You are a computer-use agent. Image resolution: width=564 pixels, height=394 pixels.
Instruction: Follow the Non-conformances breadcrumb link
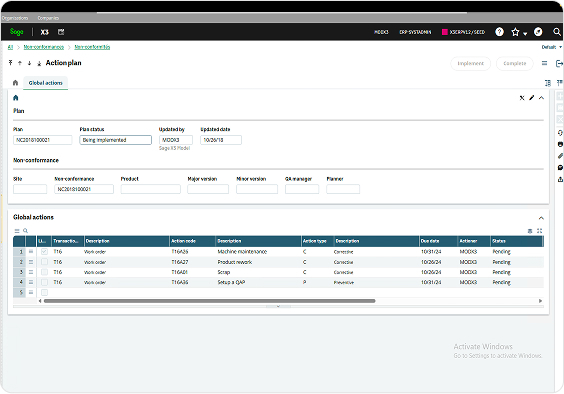(x=44, y=47)
